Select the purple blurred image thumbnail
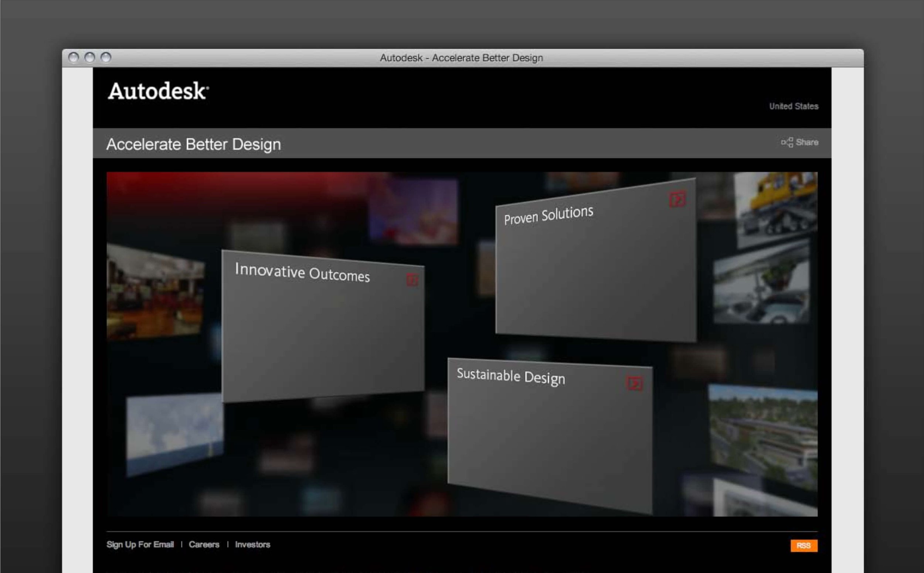Screen dimensions: 924x573 pyautogui.click(x=414, y=211)
